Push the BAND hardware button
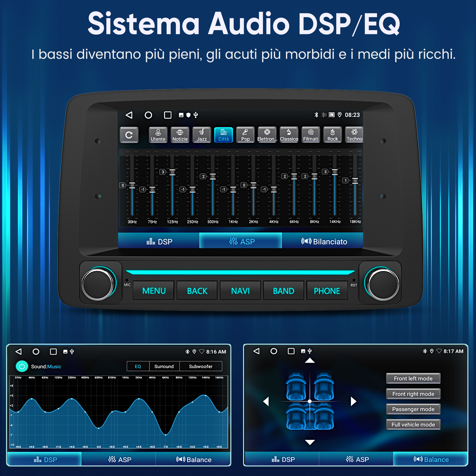 coord(284,291)
